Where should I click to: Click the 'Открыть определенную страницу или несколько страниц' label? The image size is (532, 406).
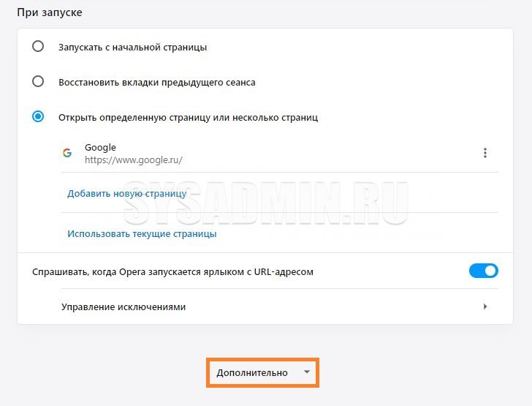[188, 116]
